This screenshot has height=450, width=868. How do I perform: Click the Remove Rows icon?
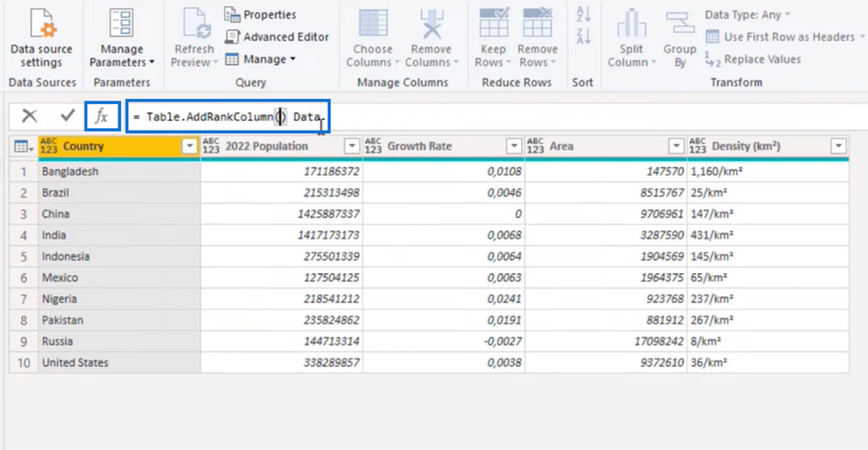pos(538,23)
